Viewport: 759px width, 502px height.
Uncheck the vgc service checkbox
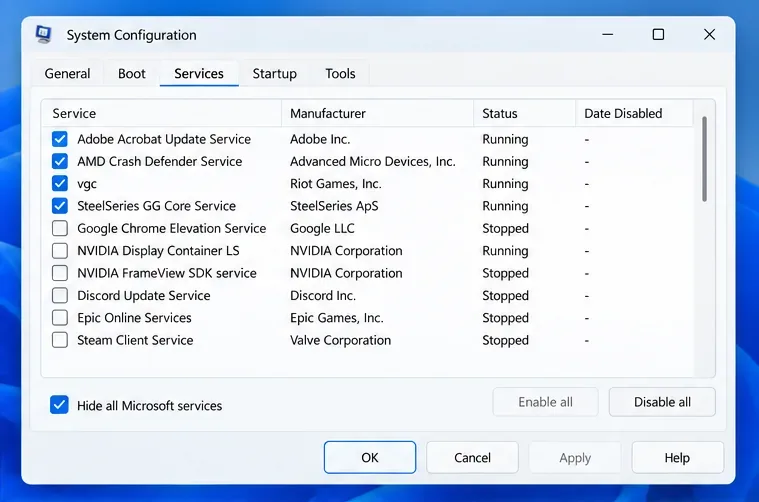click(60, 183)
